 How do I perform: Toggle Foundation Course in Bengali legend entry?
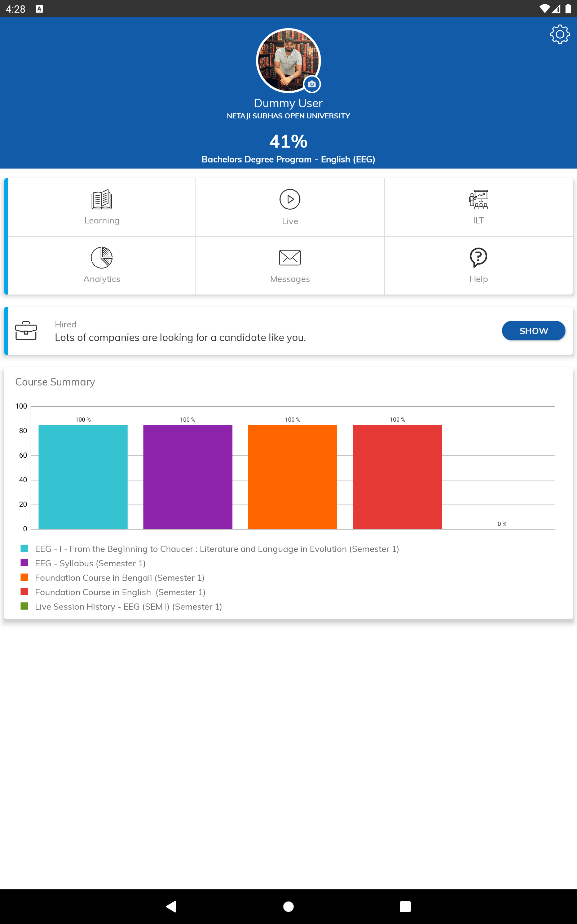tap(119, 578)
